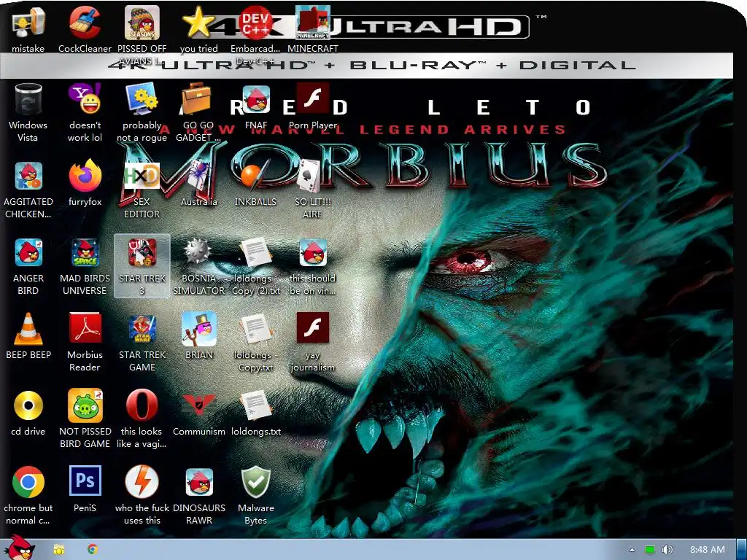747x560 pixels.
Task: Open the 'probably not a rogue' icon
Action: click(142, 98)
